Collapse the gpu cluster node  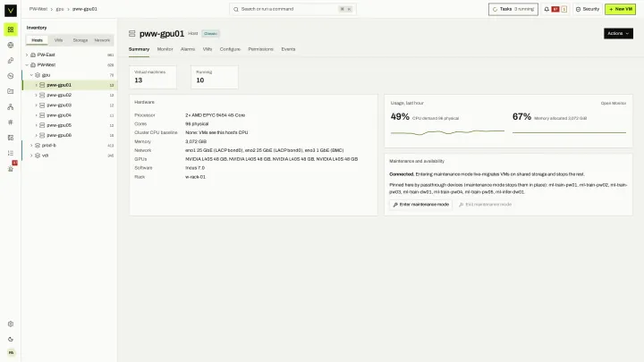[x=31, y=75]
